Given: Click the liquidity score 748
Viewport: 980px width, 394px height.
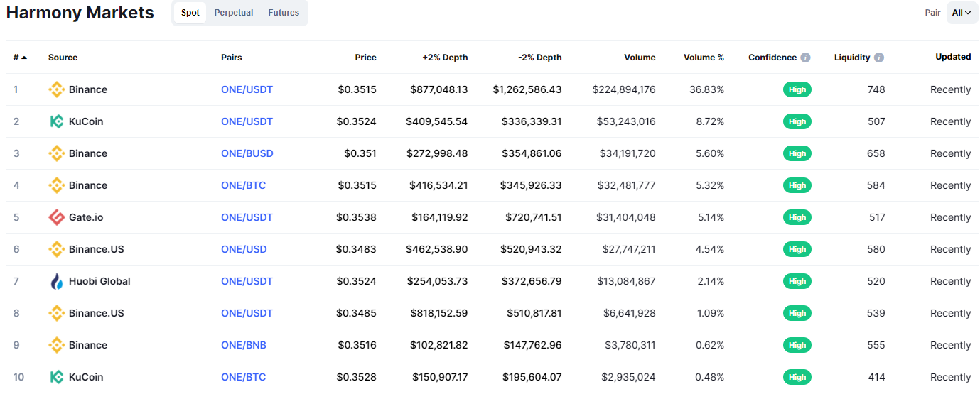Looking at the screenshot, I should [x=876, y=89].
